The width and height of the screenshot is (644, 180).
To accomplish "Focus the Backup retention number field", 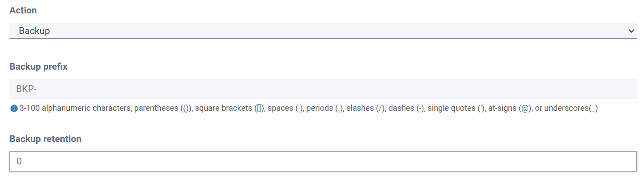I will point(323,161).
